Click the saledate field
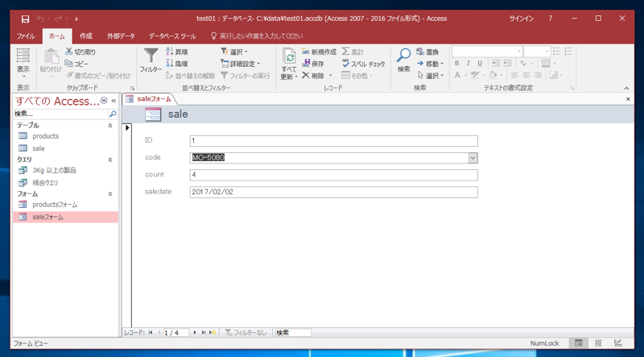Viewport: 644px width, 357px height. tap(334, 192)
